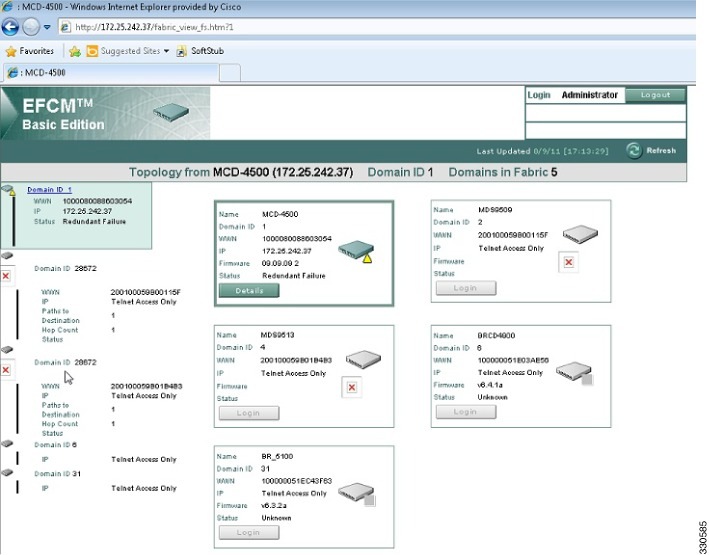Screen dimensions: 709x555
Task: Click the MCD-4500 switch icon with warning
Action: point(356,251)
